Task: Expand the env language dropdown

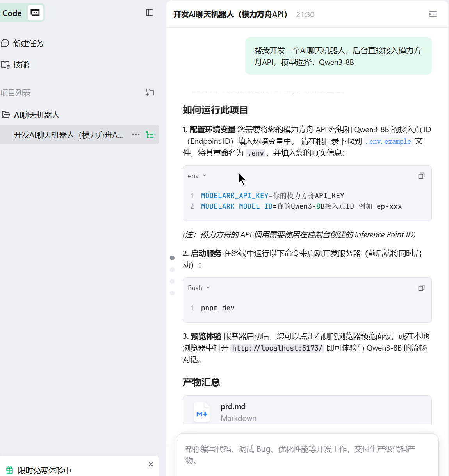Action: (197, 176)
